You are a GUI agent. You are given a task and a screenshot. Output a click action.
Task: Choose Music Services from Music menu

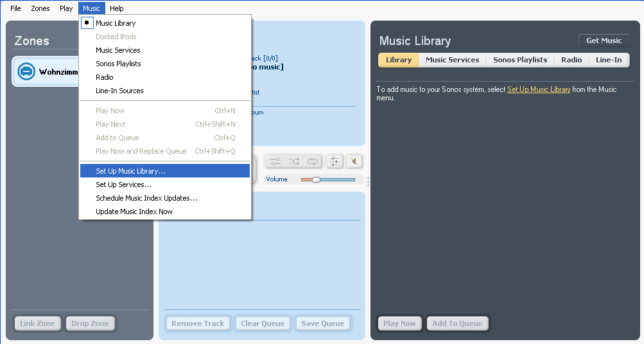[165, 50]
